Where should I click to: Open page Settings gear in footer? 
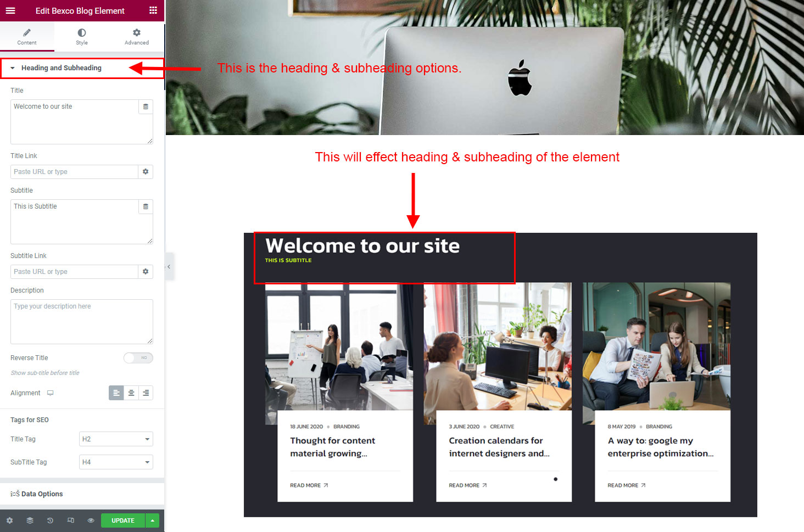(9, 520)
